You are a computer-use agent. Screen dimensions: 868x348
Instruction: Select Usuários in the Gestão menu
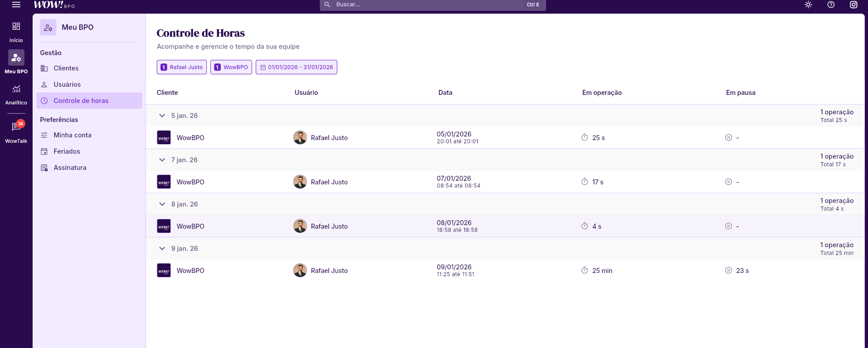[x=67, y=85]
